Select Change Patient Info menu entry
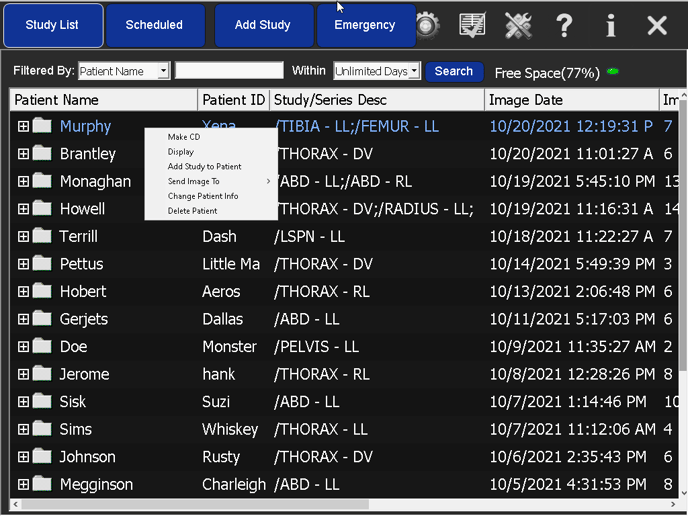 pos(203,196)
